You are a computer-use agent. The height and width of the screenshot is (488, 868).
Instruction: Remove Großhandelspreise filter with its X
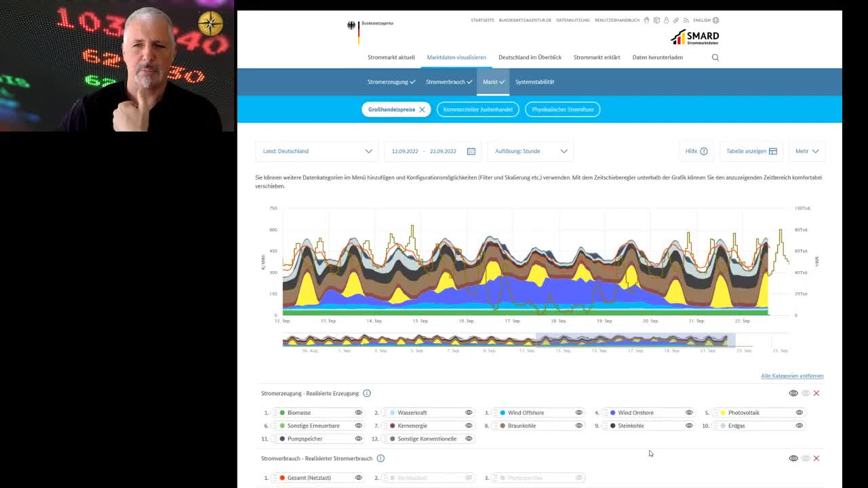click(x=422, y=109)
